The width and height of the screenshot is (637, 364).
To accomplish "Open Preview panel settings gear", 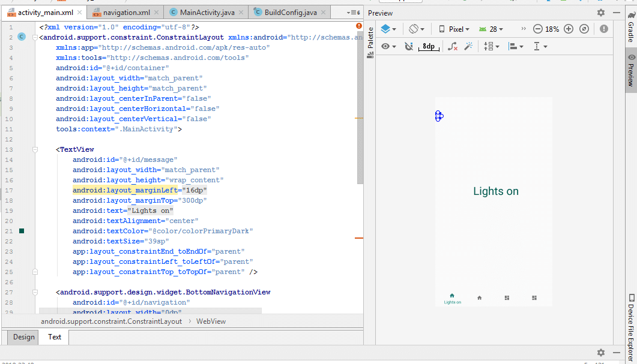I will [x=600, y=13].
